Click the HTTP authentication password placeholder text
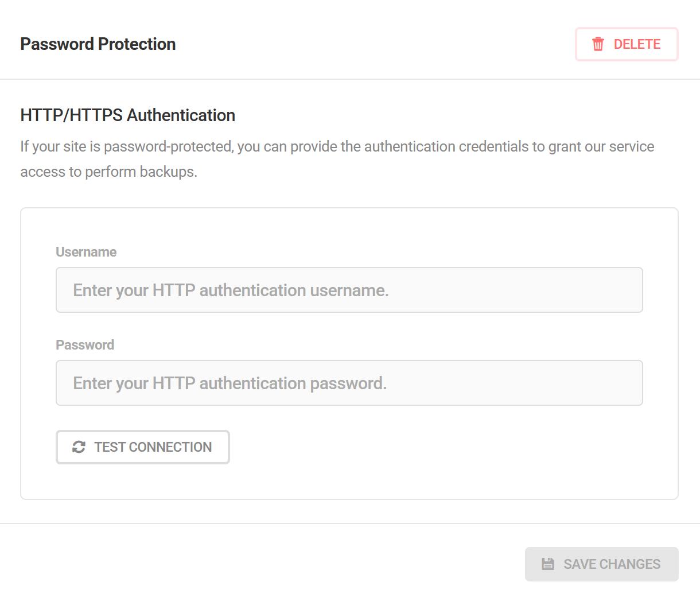The height and width of the screenshot is (609, 700). [x=230, y=383]
